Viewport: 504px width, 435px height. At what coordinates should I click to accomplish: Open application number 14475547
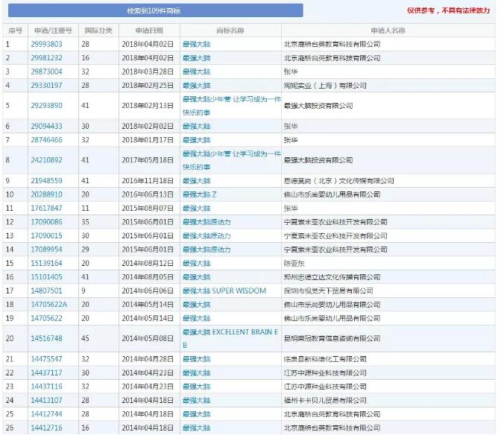(47, 359)
